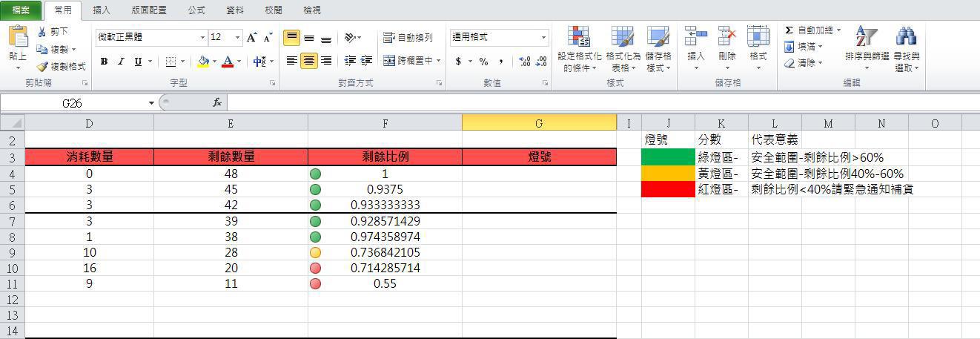The width and height of the screenshot is (980, 339).
Task: Open the Clear (清除) dropdown
Action: (x=804, y=63)
